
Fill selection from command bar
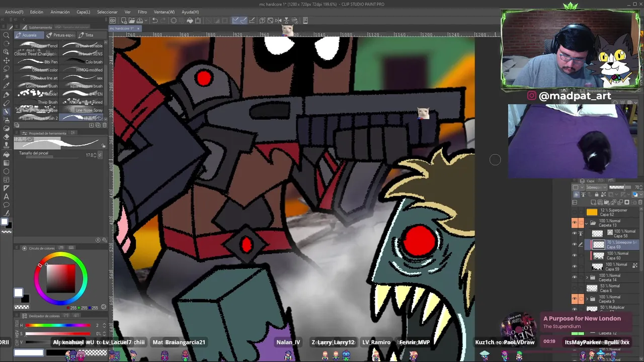pos(190,21)
